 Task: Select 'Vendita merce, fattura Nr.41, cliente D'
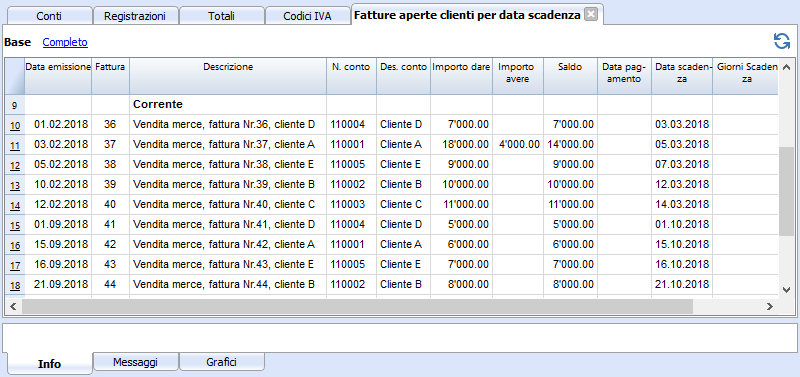pyautogui.click(x=224, y=224)
